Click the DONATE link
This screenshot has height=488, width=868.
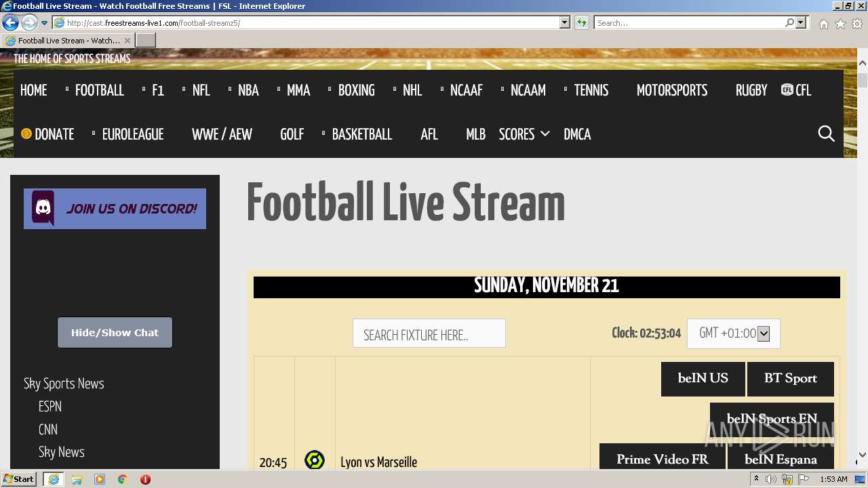pyautogui.click(x=47, y=134)
